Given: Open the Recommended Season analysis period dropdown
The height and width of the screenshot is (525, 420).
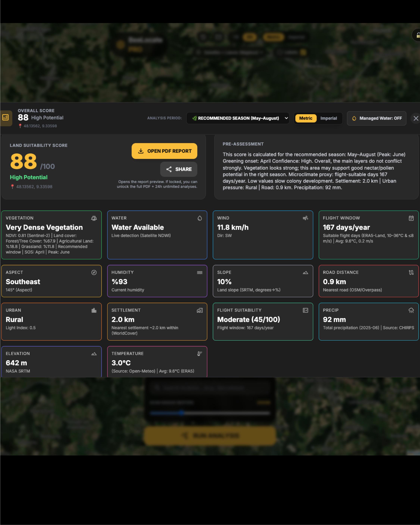Looking at the screenshot, I should [238, 118].
